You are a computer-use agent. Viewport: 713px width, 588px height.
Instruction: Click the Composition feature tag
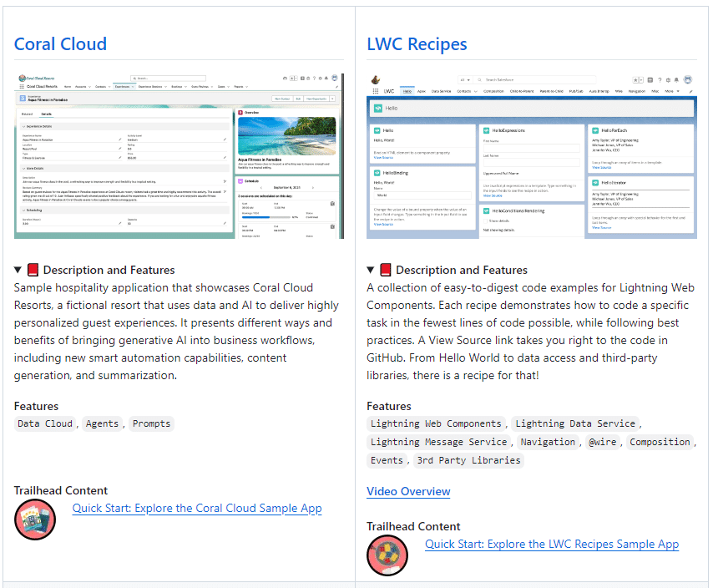(660, 442)
